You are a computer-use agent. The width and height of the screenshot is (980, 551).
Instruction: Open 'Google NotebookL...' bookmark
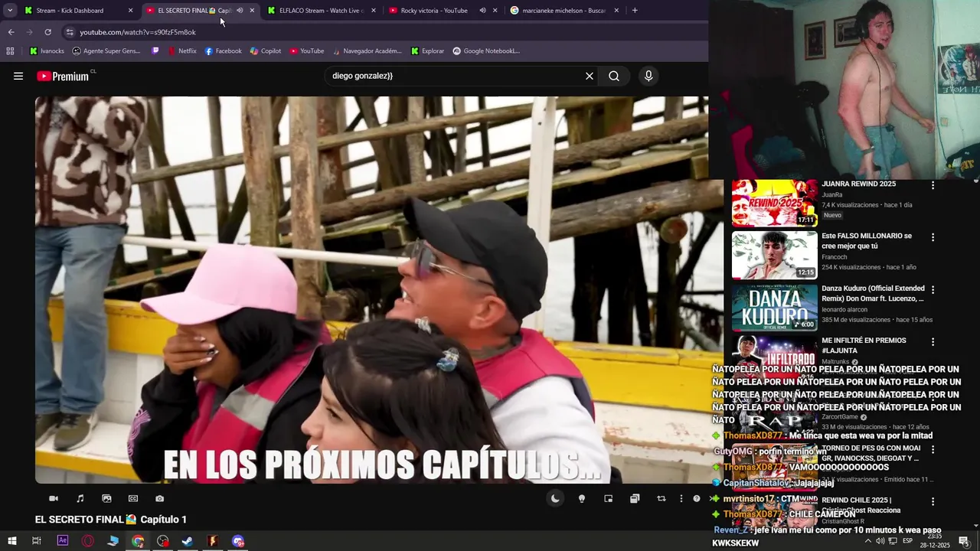486,51
